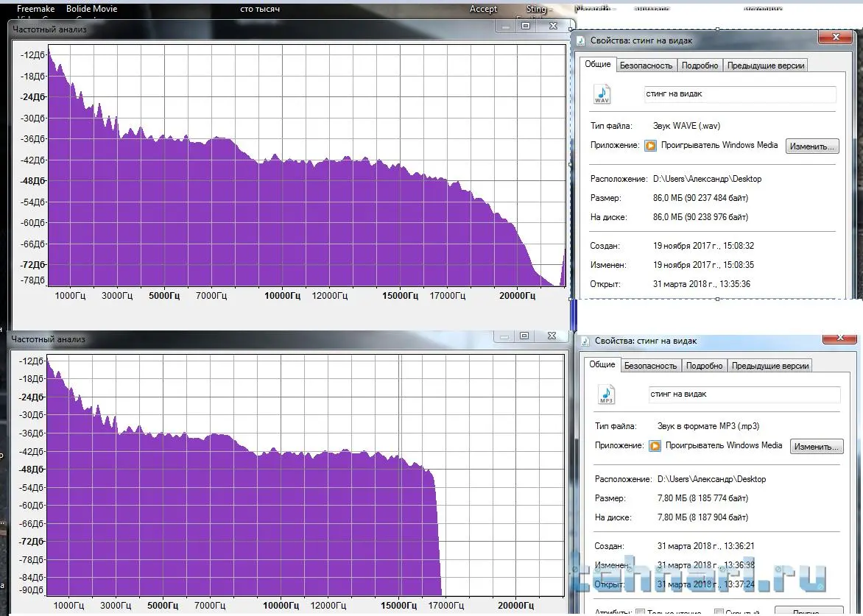Open Безопасность tab in the WAV Properties dialog
The image size is (863, 616).
(x=647, y=66)
